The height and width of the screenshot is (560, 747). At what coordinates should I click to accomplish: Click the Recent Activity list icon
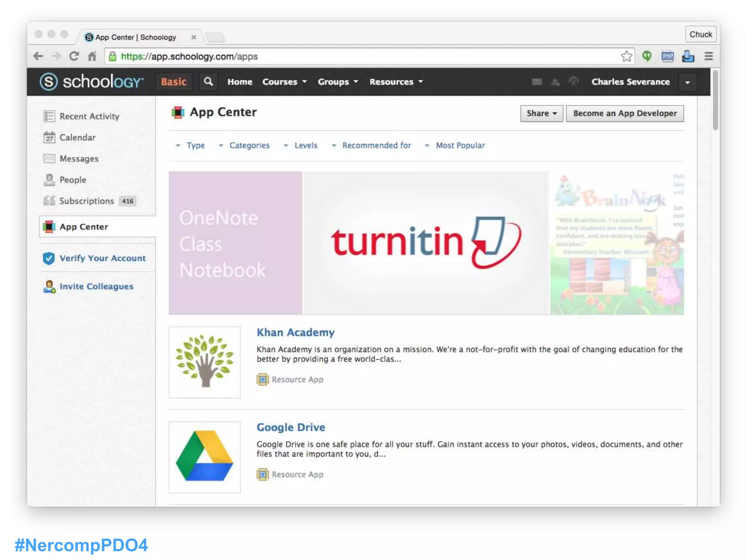(x=49, y=116)
